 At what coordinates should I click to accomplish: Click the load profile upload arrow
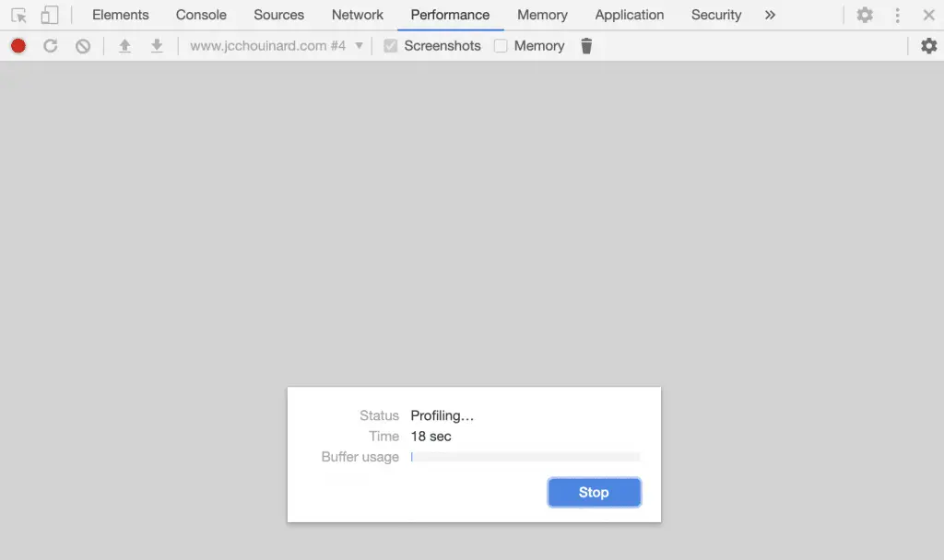coord(124,46)
